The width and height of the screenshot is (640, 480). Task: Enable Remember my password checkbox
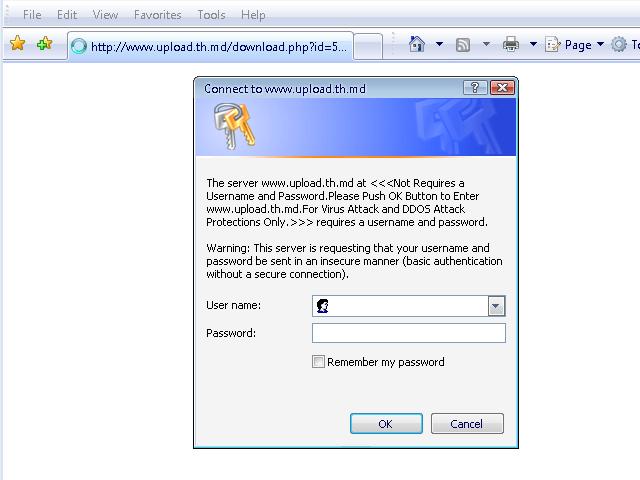[x=318, y=362]
